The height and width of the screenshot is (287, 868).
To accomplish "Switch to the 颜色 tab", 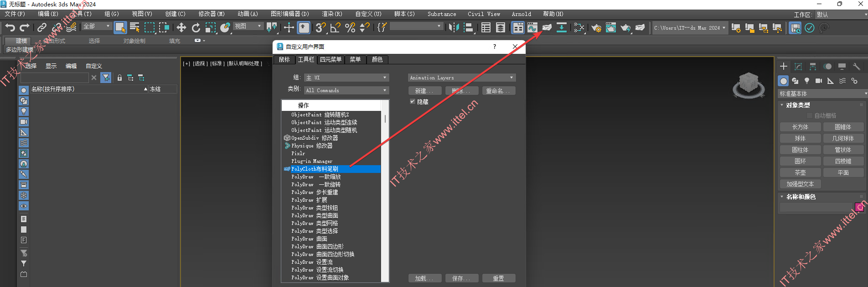I will tap(377, 59).
